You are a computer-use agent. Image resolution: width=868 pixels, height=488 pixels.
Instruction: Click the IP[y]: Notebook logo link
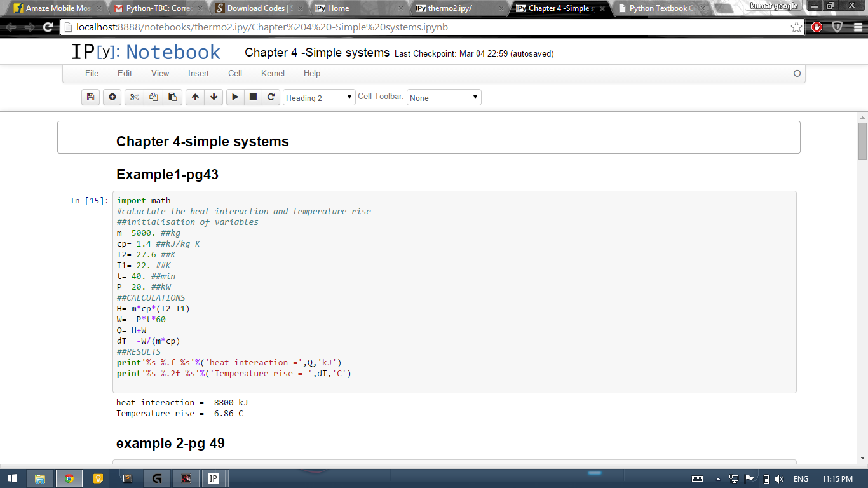coord(146,52)
